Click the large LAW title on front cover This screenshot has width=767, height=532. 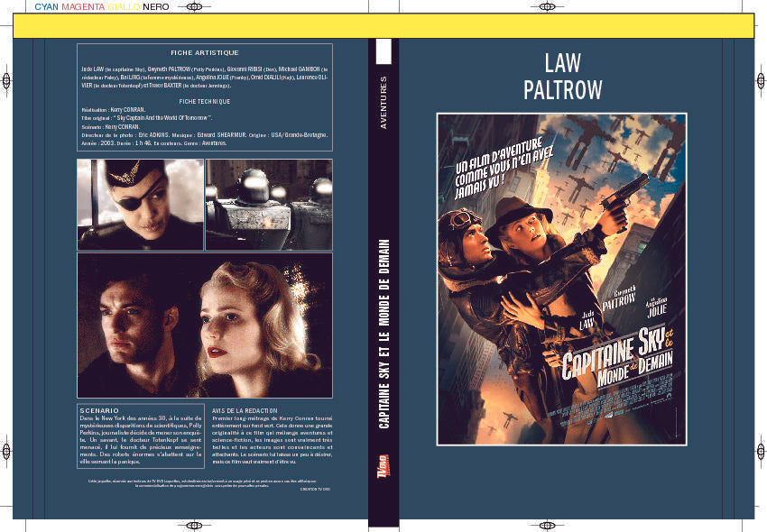pyautogui.click(x=562, y=63)
